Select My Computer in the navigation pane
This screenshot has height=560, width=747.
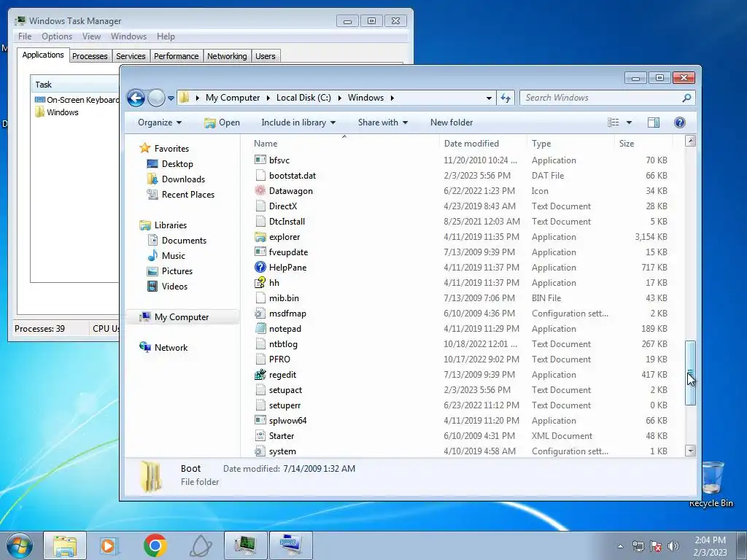coord(182,317)
